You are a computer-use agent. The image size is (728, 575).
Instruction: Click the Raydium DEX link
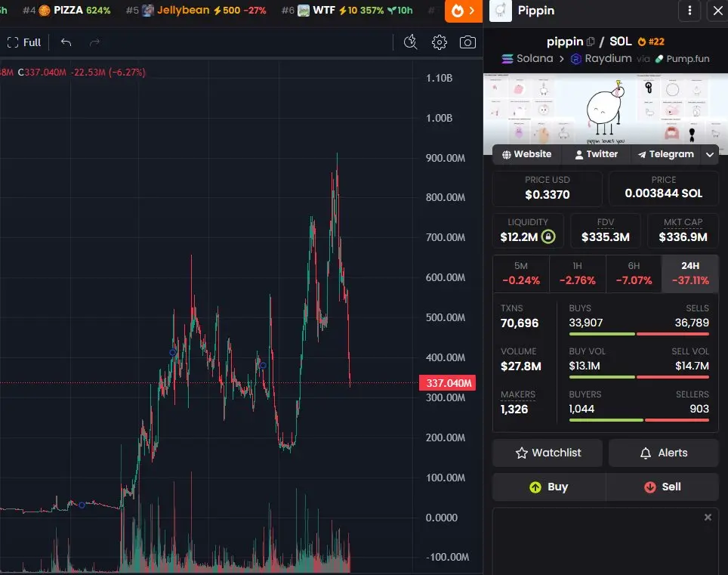point(601,58)
